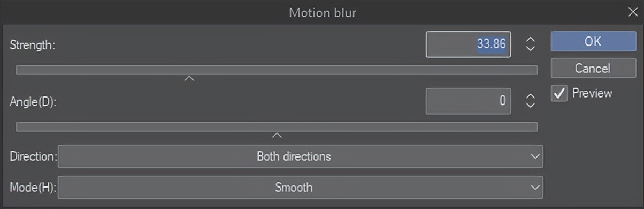
Task: Increase Strength using the up stepper arrow
Action: (x=530, y=40)
